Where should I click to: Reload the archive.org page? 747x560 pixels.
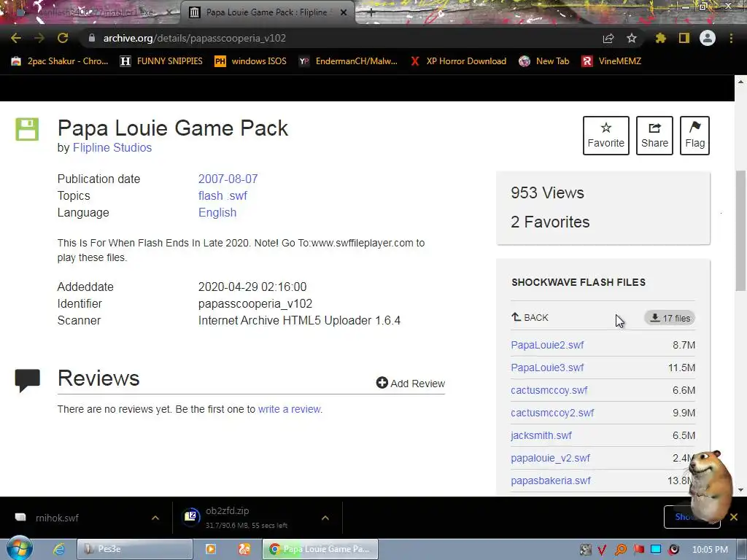(x=63, y=38)
